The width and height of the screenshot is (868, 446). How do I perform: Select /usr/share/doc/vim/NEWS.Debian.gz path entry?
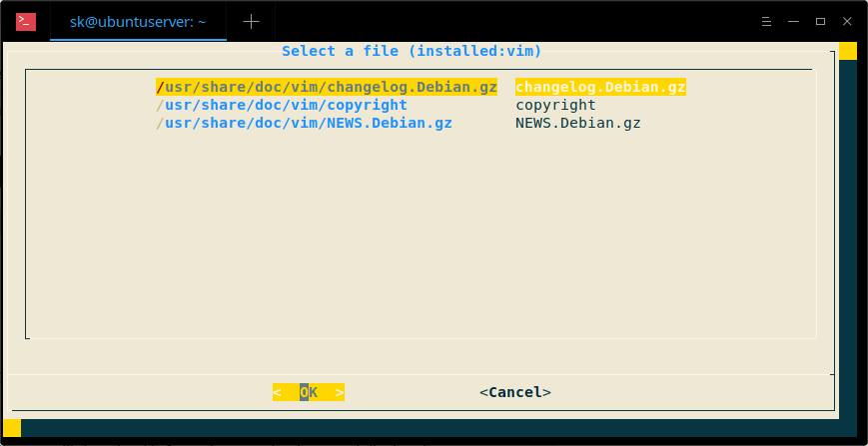304,124
